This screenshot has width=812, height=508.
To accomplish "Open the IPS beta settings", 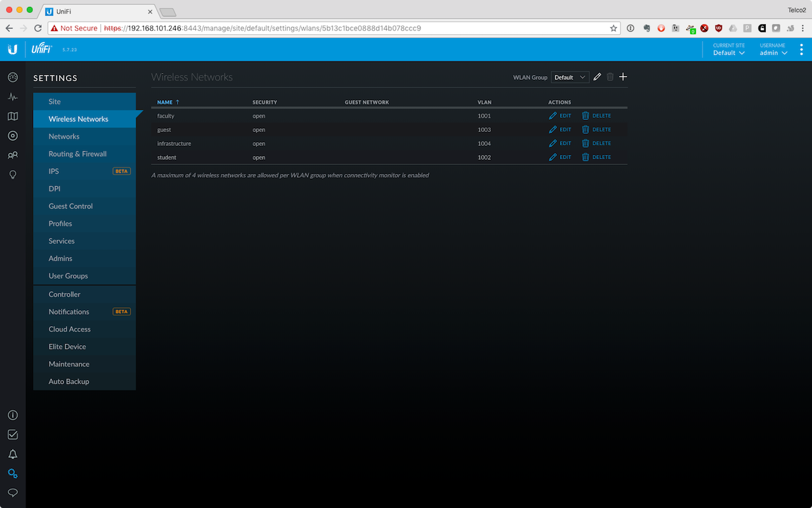I will point(84,171).
